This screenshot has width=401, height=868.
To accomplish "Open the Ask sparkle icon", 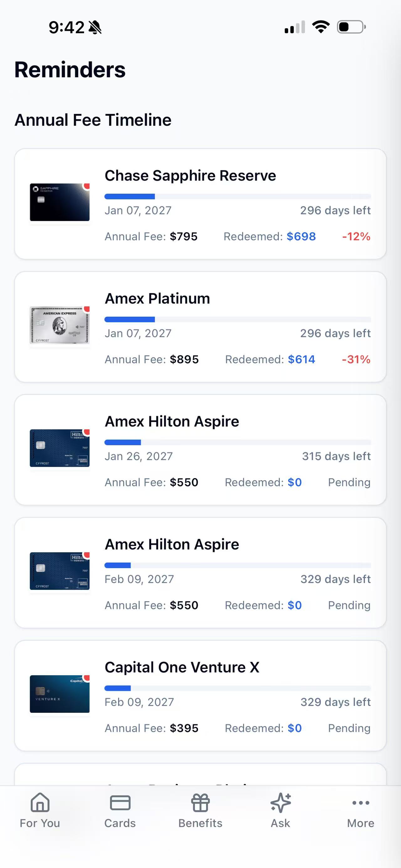I will click(x=280, y=802).
